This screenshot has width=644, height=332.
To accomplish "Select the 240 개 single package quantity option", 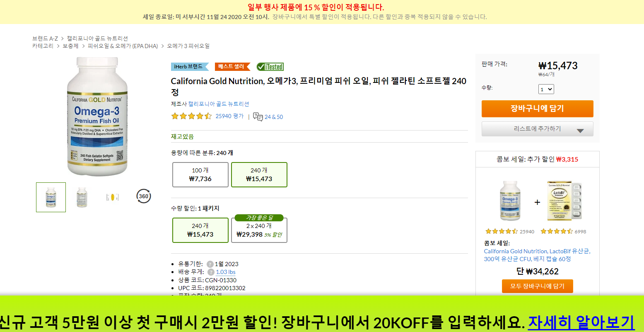I will [x=200, y=230].
